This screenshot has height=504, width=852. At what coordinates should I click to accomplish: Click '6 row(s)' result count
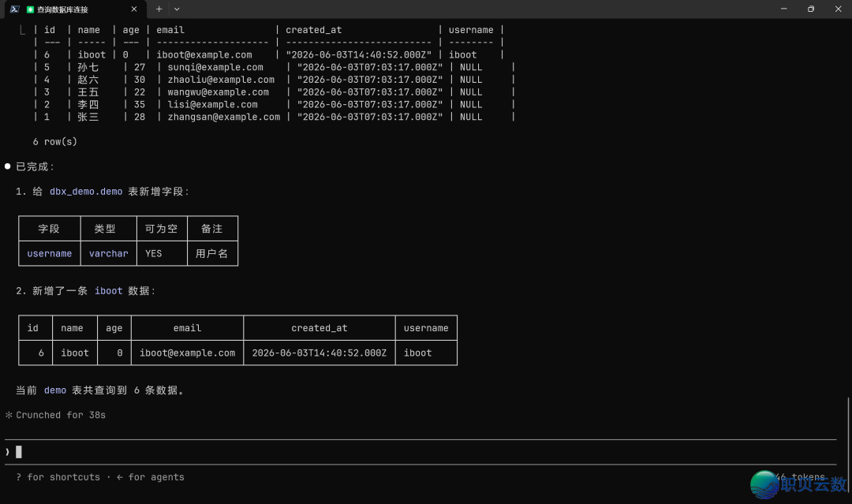[x=55, y=142]
